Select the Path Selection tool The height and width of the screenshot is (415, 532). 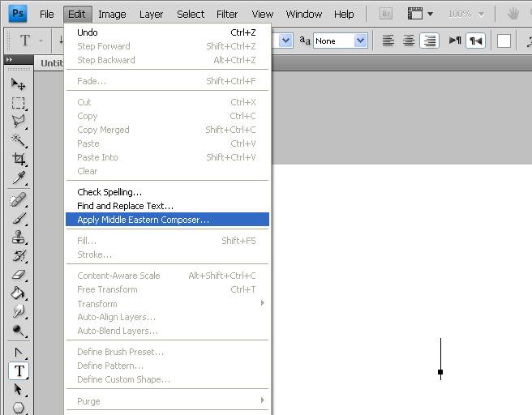(19, 389)
